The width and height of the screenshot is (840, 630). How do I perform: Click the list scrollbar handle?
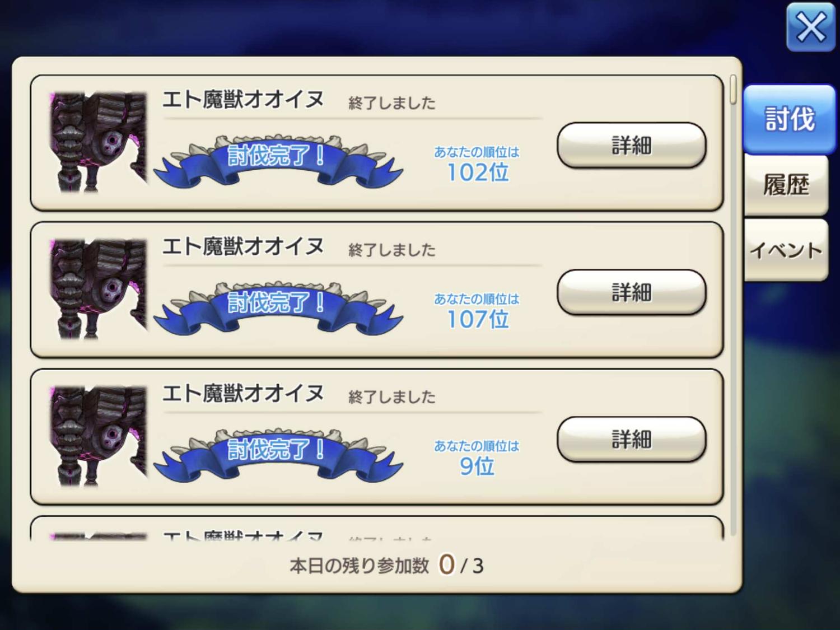[x=733, y=90]
